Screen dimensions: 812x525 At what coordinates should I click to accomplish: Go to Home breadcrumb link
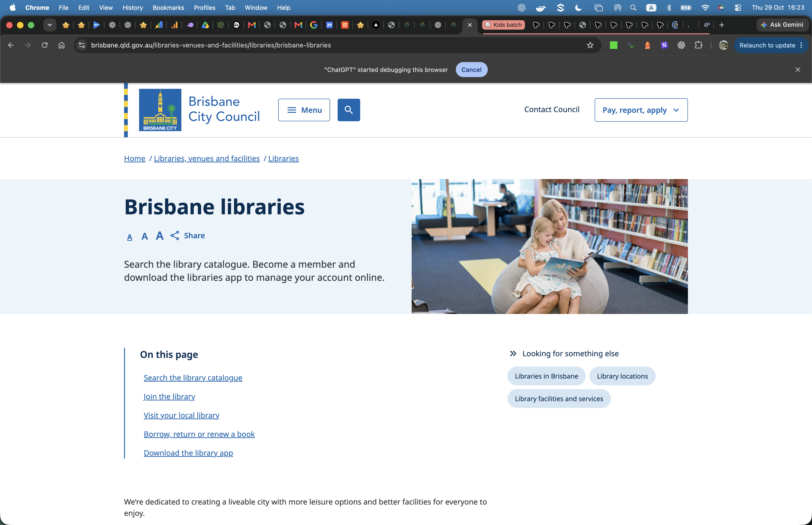[x=135, y=159]
